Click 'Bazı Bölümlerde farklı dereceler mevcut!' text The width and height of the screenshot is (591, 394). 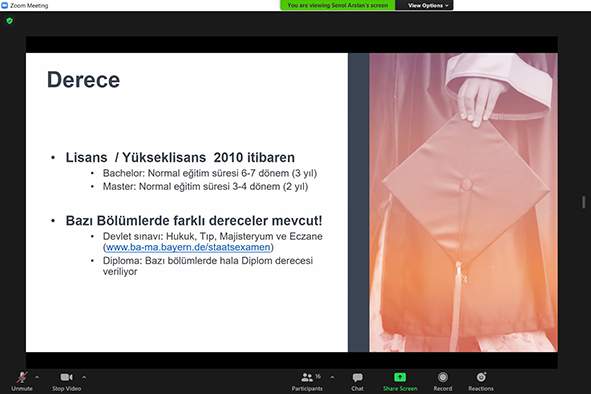coord(194,221)
